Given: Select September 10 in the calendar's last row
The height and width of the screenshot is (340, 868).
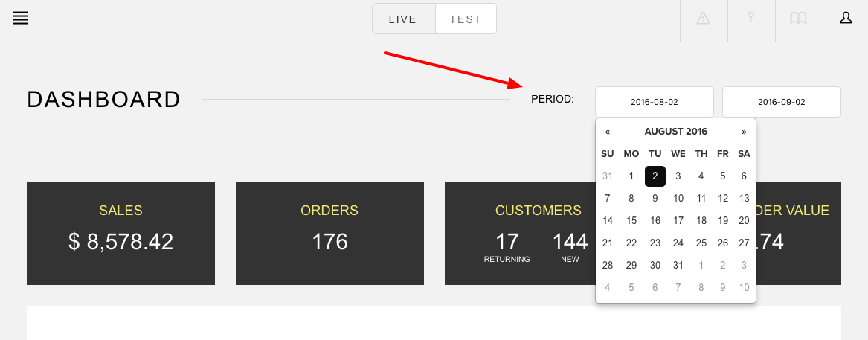Looking at the screenshot, I should (744, 287).
